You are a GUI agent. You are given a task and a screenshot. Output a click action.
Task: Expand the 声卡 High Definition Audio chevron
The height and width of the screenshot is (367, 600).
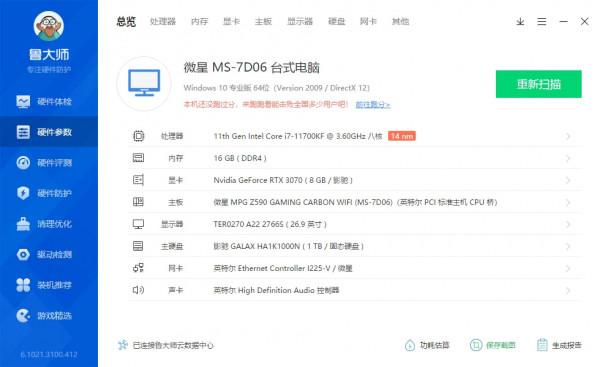click(568, 290)
